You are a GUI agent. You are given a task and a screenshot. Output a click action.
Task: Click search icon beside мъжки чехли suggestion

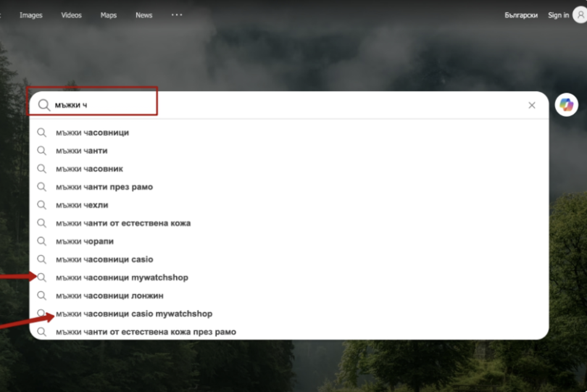point(42,205)
